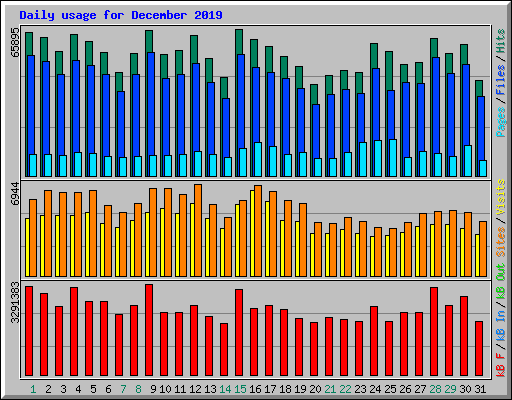The width and height of the screenshot is (512, 400).
Task: Click day label 10 on the x-axis
Action: [165, 389]
